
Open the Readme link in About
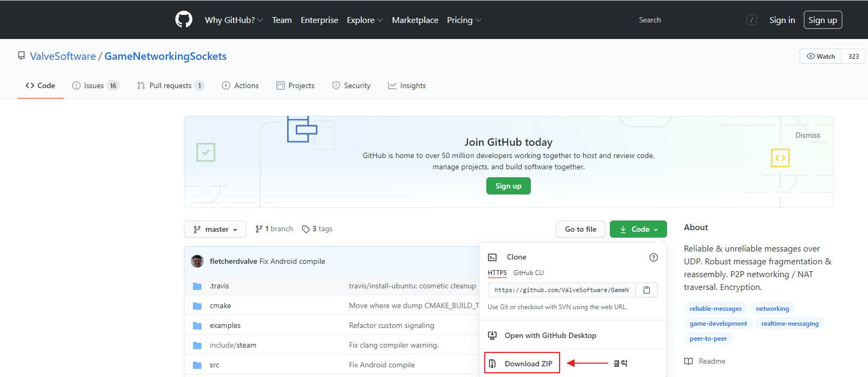[706, 361]
